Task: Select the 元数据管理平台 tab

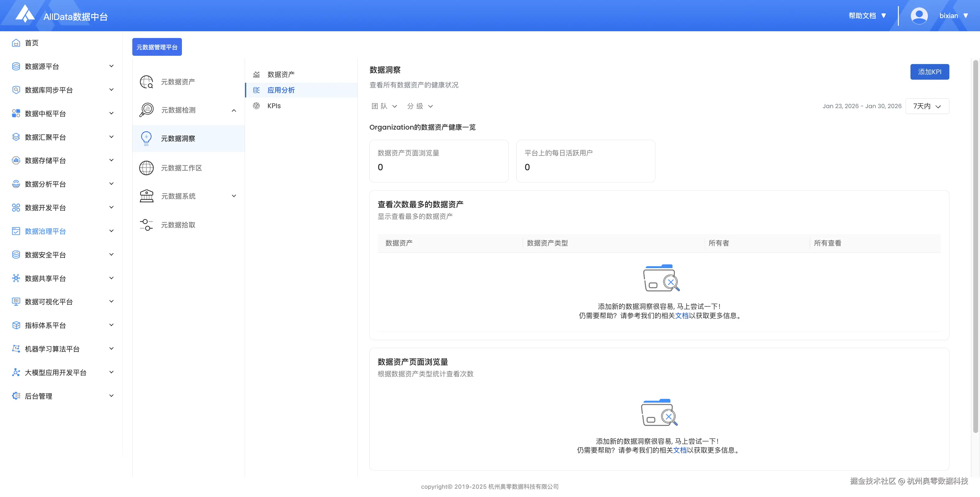Action: [x=157, y=47]
